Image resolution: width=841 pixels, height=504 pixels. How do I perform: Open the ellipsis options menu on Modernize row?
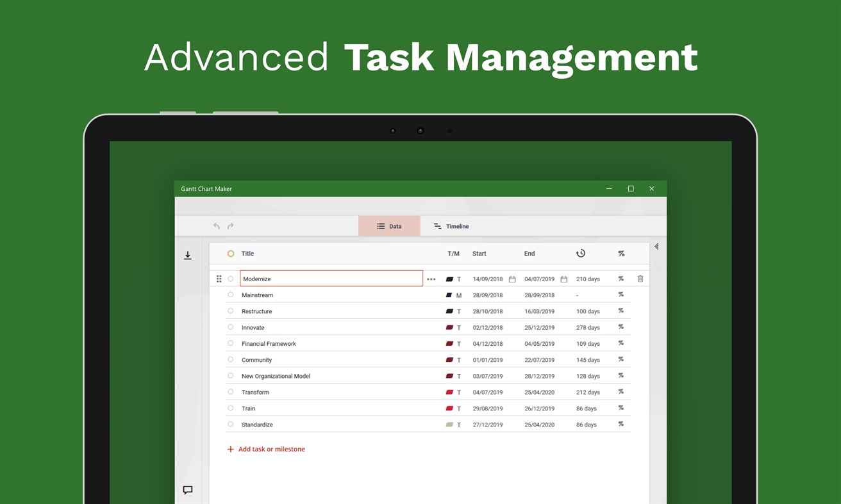coord(431,279)
